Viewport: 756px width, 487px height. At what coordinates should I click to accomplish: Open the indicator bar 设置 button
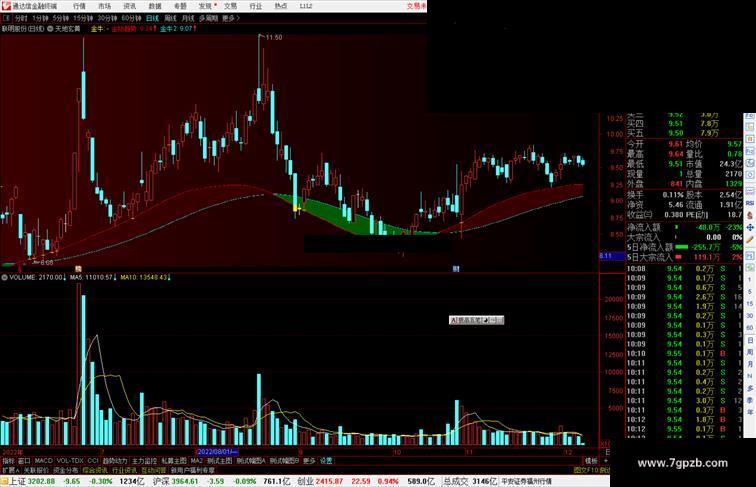pyautogui.click(x=326, y=461)
